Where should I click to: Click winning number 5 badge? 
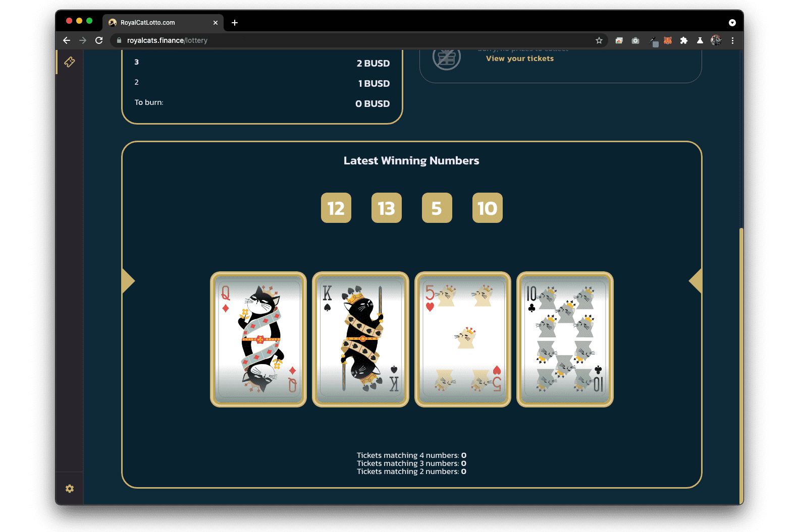tap(437, 208)
